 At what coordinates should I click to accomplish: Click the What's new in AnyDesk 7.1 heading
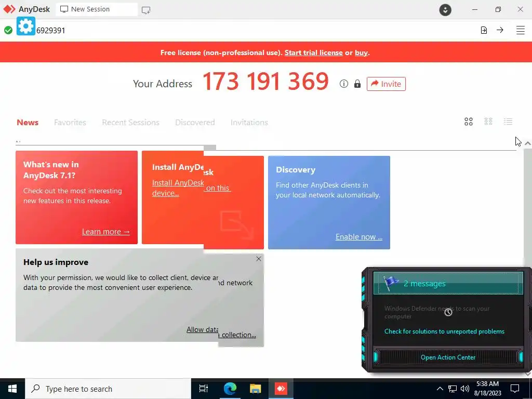(x=51, y=170)
